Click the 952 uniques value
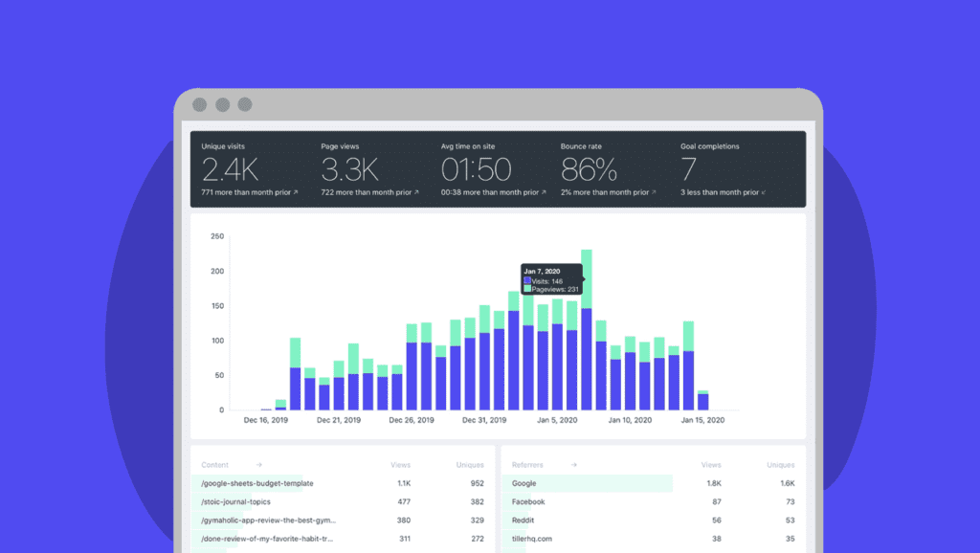980x553 pixels. tap(477, 483)
